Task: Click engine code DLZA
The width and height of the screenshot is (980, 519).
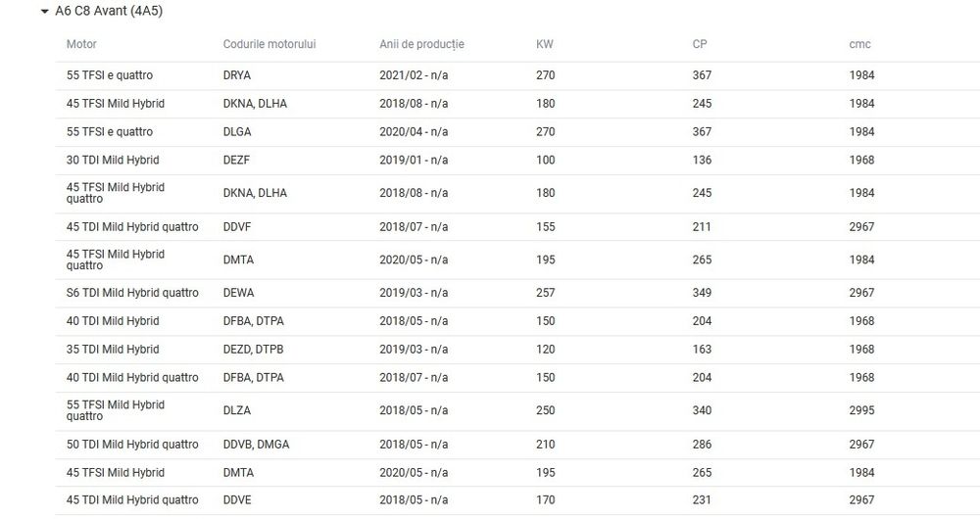Action: pyautogui.click(x=236, y=411)
